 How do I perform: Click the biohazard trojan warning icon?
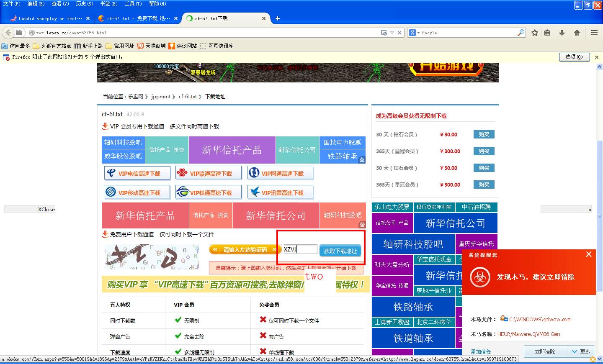(x=480, y=277)
